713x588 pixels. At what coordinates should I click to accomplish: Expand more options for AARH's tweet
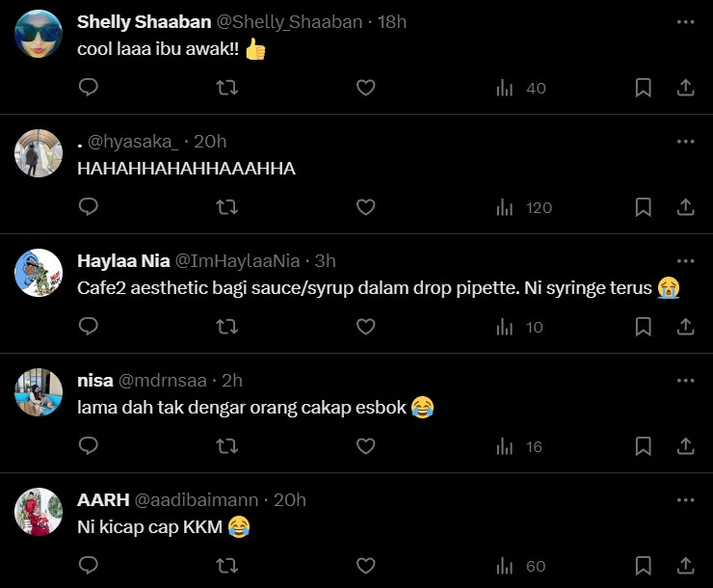(685, 499)
